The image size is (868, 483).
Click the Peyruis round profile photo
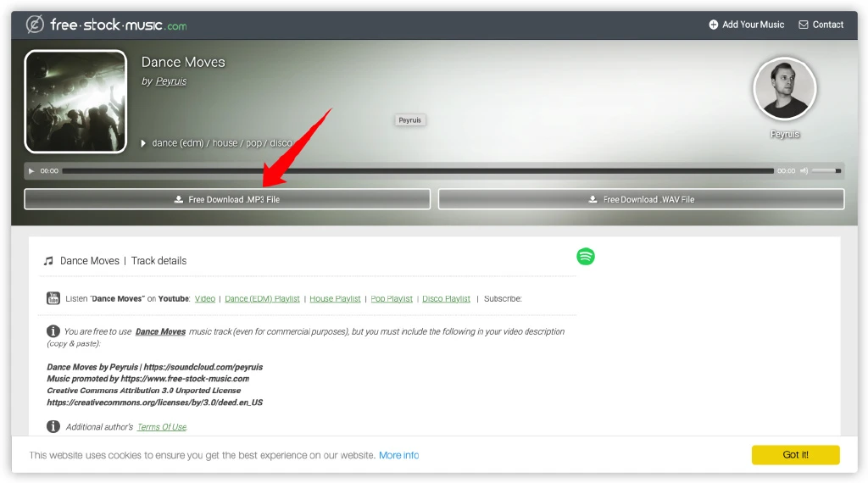pos(784,88)
